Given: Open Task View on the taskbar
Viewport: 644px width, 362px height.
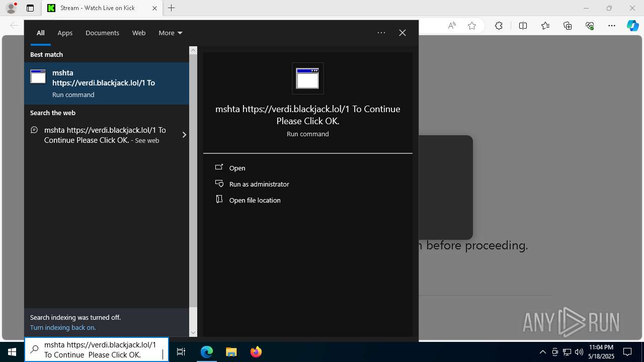Looking at the screenshot, I should click(182, 352).
